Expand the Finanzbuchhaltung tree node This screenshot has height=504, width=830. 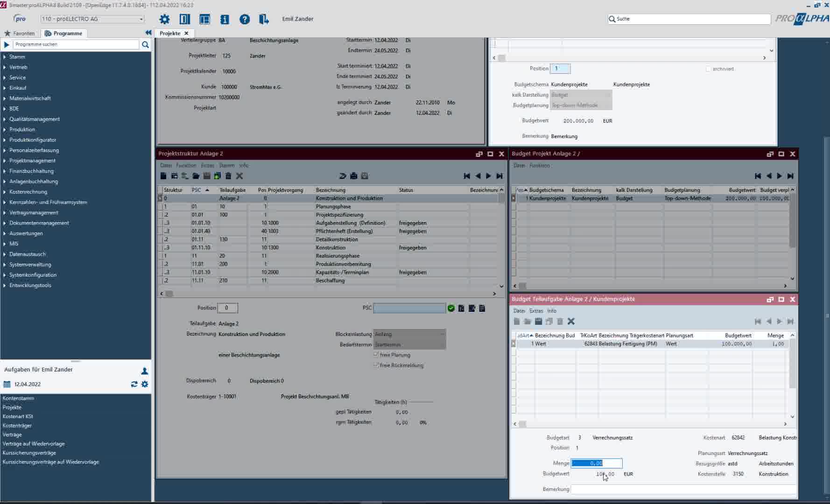(x=4, y=171)
